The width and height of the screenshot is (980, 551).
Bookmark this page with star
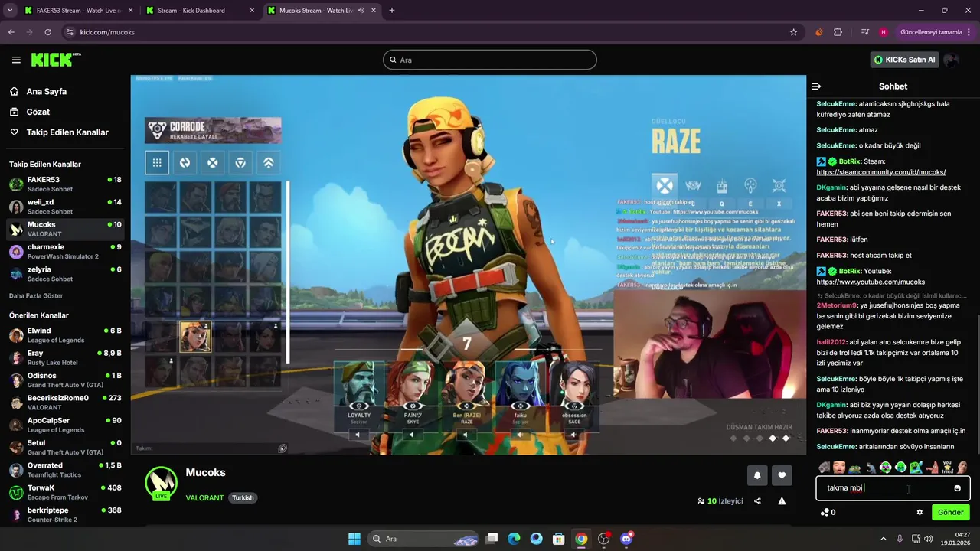point(794,32)
